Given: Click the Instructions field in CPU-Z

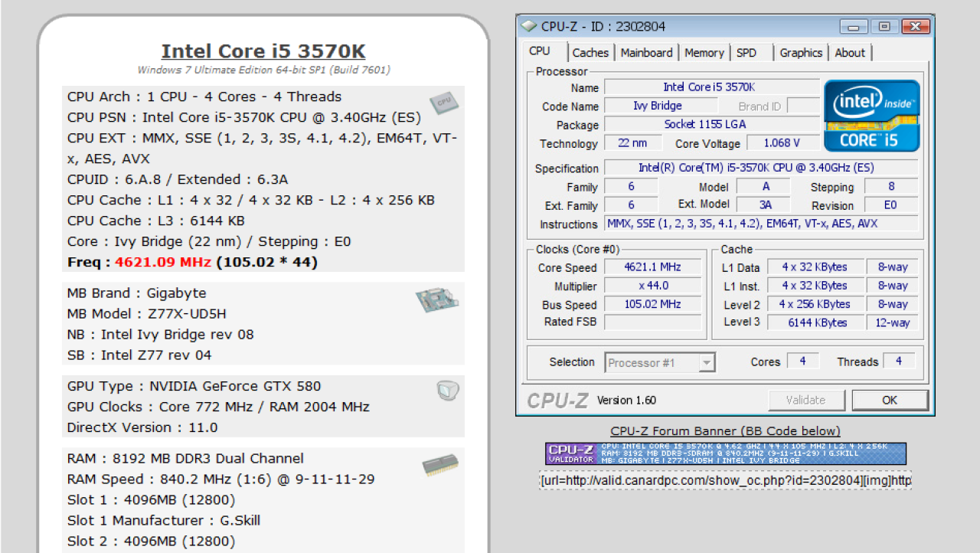Looking at the screenshot, I should coord(761,224).
